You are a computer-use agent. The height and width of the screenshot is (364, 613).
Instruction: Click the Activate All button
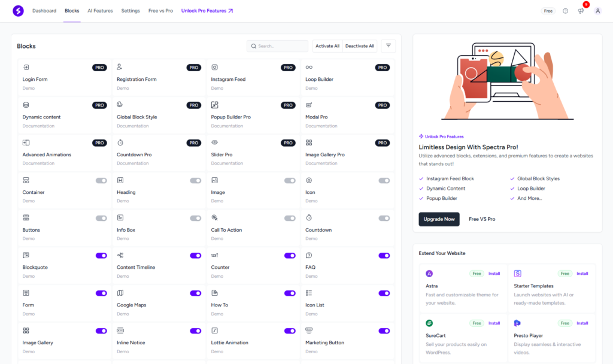(327, 45)
